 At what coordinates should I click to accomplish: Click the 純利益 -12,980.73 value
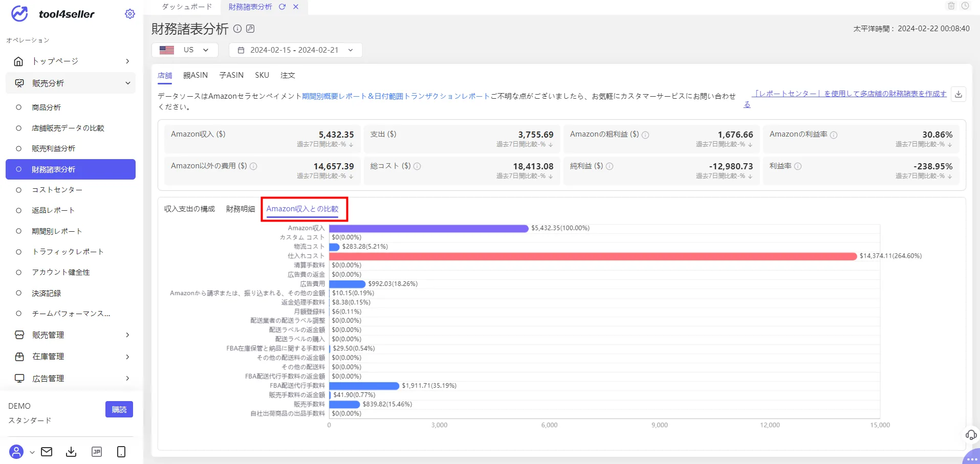point(731,166)
